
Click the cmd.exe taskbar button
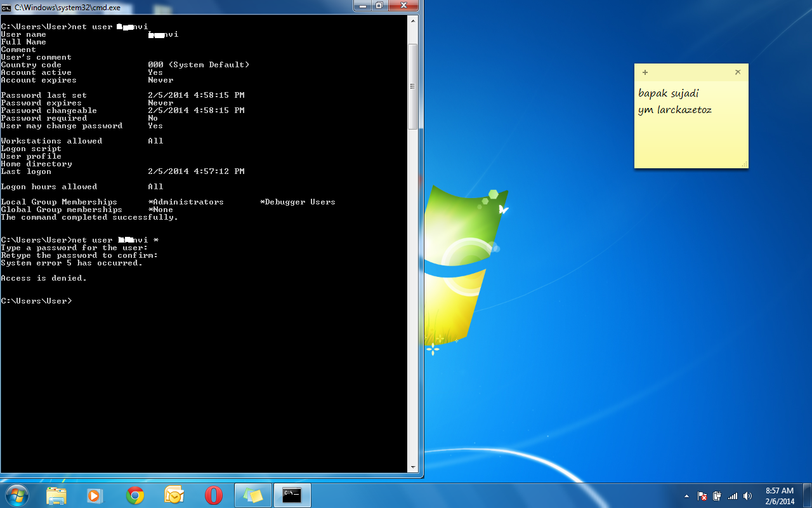click(x=292, y=495)
